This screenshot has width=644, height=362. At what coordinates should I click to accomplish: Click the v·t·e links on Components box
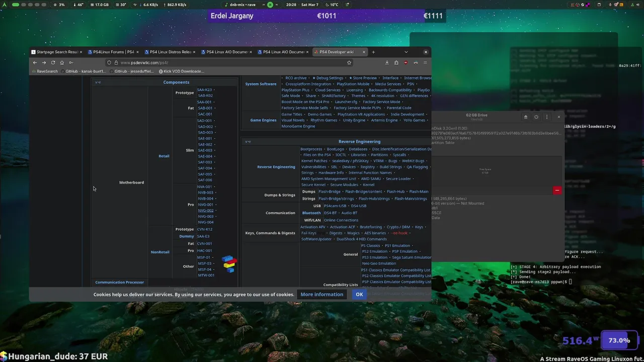98,82
